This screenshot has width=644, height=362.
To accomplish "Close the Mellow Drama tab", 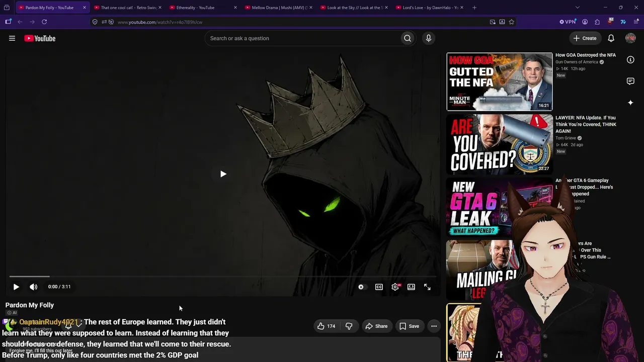I will (310, 8).
